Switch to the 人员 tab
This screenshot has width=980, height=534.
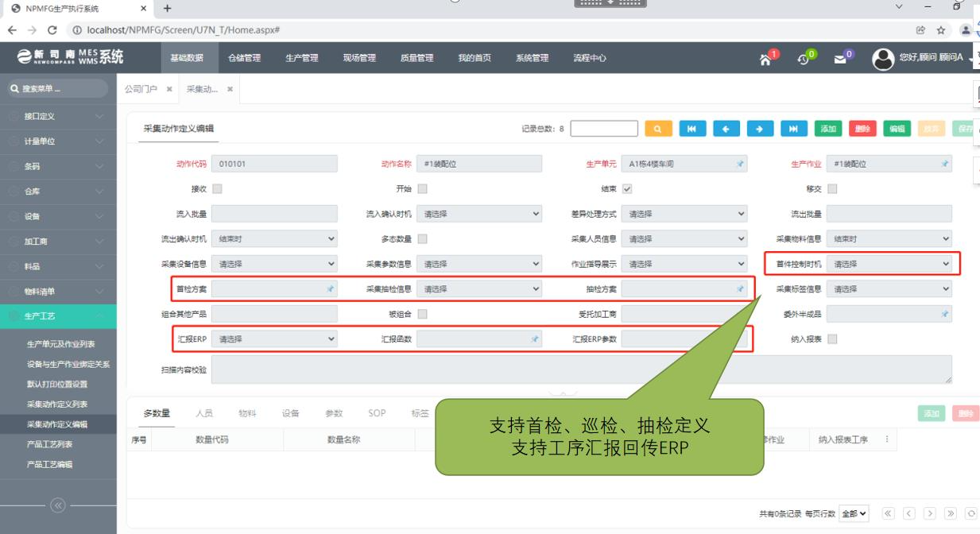coord(204,413)
